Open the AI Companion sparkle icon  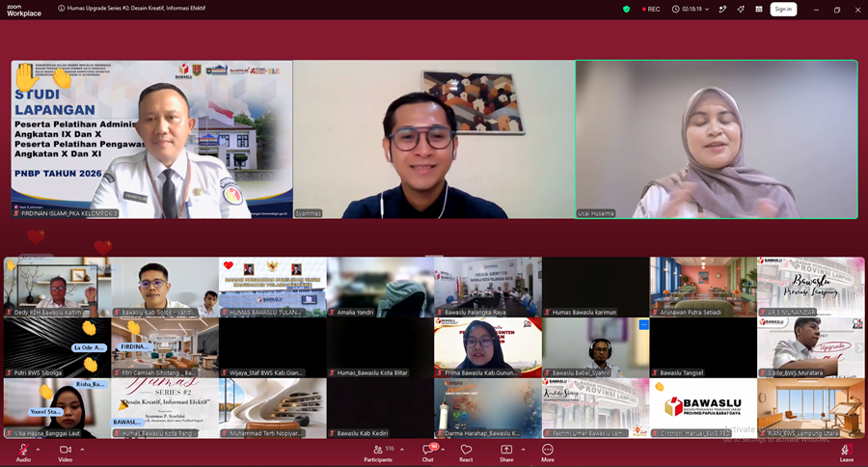point(741,9)
